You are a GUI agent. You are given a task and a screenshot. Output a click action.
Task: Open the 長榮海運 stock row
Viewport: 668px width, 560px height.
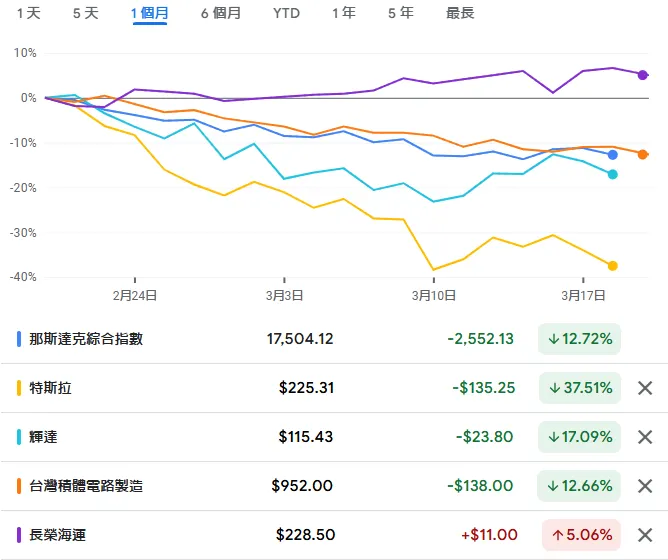pyautogui.click(x=334, y=535)
